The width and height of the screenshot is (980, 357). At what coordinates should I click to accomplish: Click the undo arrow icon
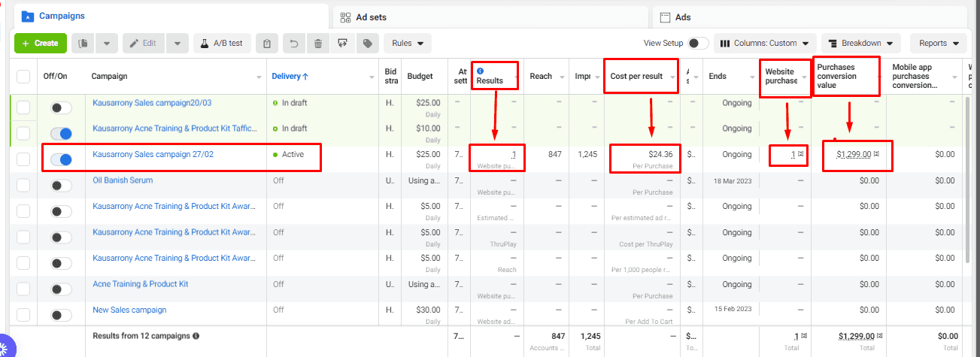(x=293, y=44)
